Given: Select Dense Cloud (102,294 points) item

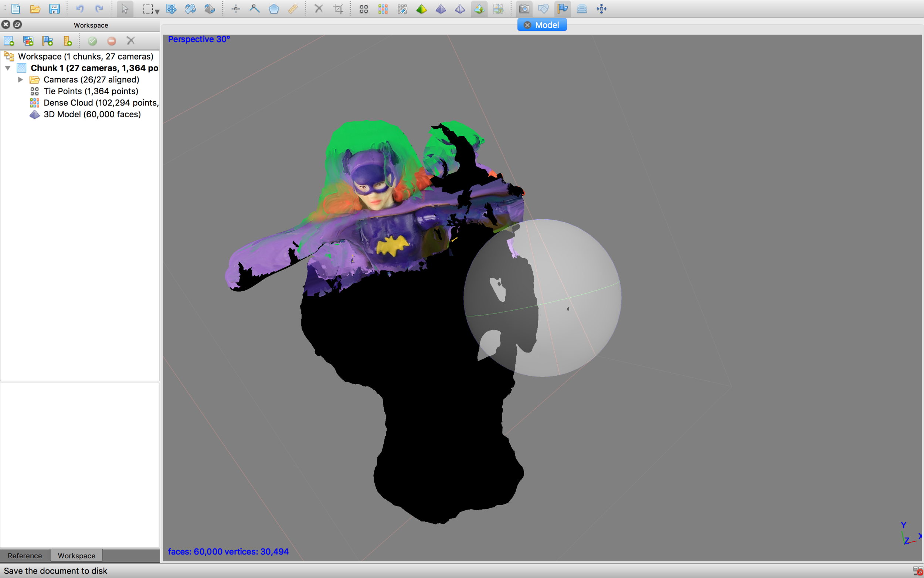Looking at the screenshot, I should 101,102.
